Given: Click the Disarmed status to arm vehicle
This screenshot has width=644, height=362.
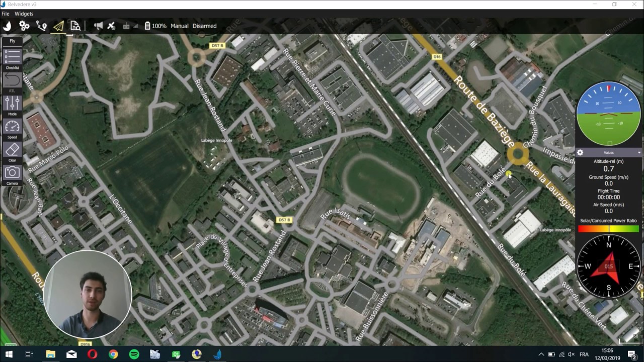Looking at the screenshot, I should (204, 26).
